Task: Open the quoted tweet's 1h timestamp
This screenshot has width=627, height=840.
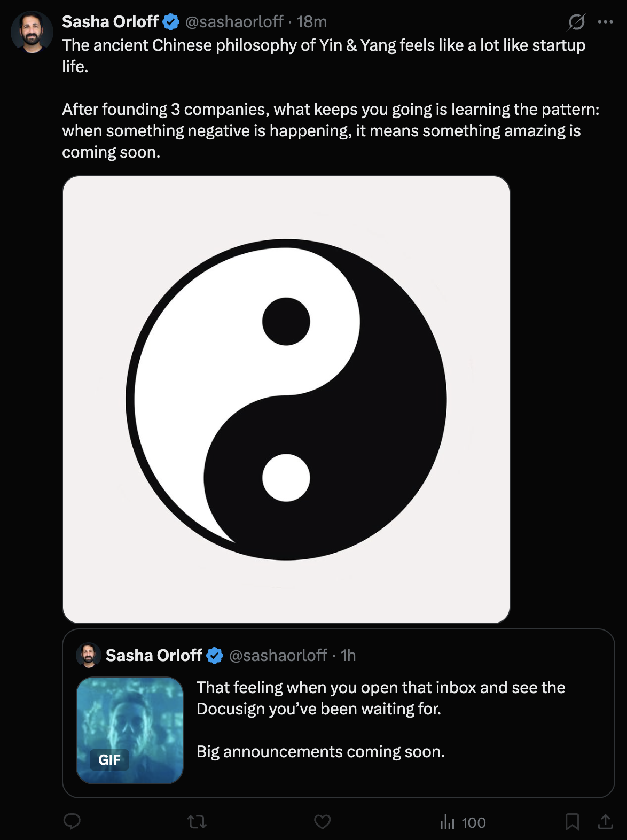Action: pos(348,655)
